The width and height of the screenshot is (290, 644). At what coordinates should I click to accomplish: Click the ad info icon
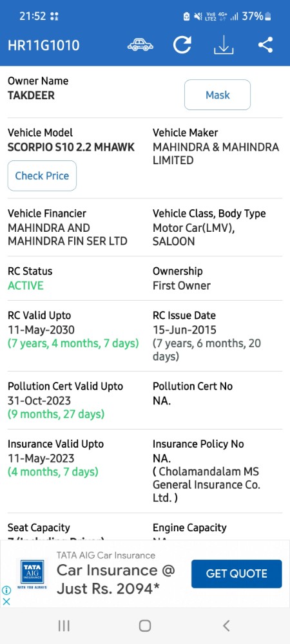(6, 591)
